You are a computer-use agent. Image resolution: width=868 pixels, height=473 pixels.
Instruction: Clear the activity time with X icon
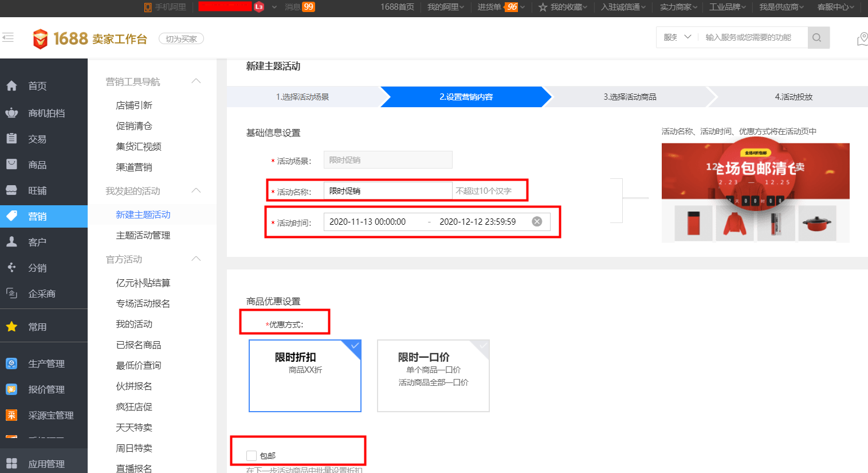[537, 222]
